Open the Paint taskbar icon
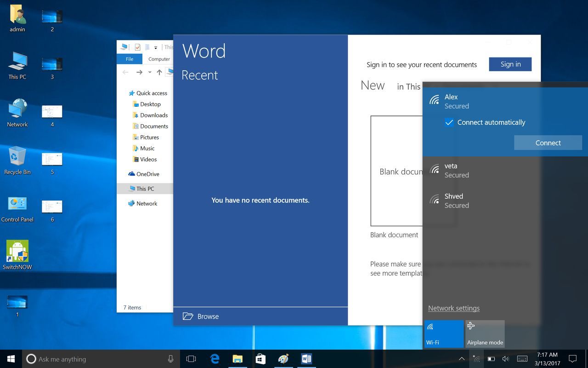The image size is (588, 368). (x=283, y=359)
